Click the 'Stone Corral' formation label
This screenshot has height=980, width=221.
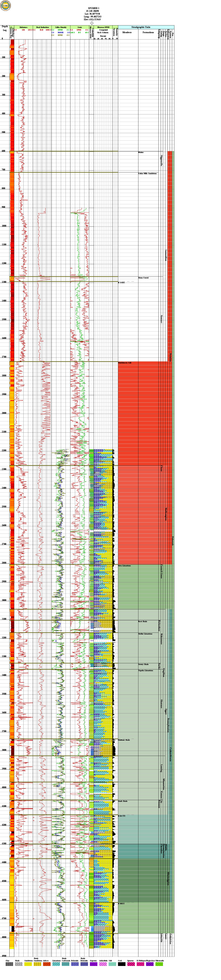pos(143,278)
